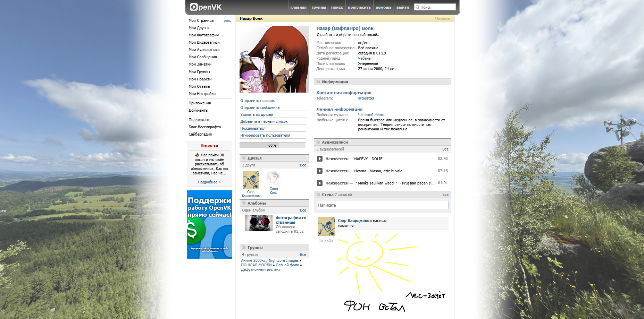Open the cat album cover thumbnail
The image size is (644, 319).
pos(259,223)
